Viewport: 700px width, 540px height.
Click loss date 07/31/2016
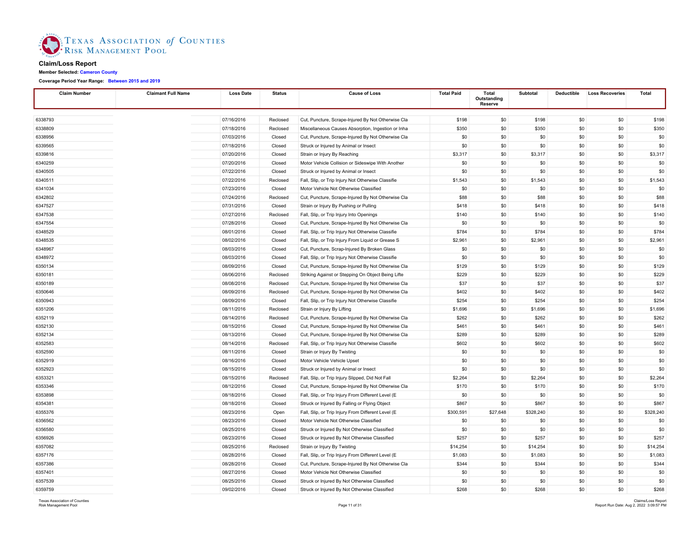click(x=234, y=206)
